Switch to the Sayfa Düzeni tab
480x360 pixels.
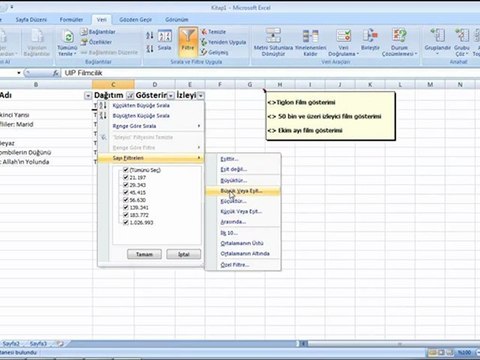coord(31,20)
